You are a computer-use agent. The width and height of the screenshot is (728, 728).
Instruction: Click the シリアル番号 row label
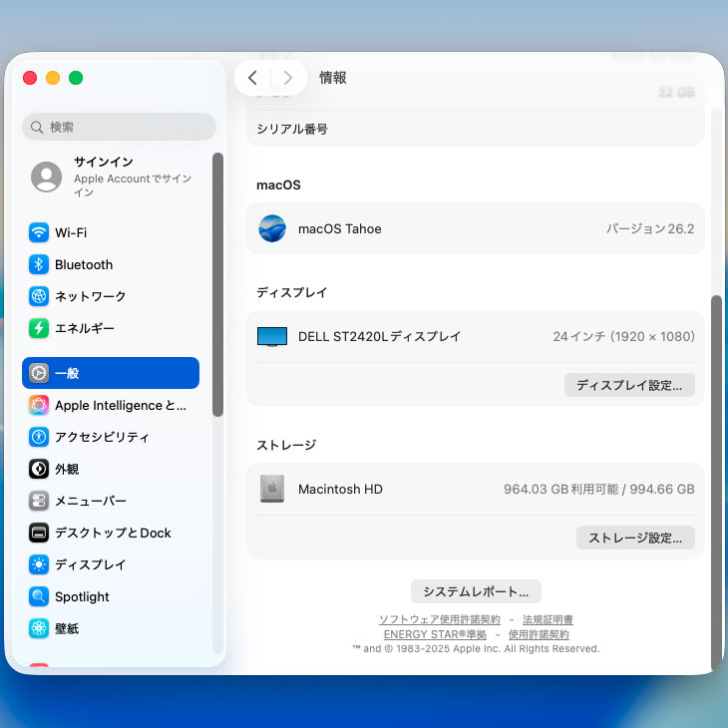tap(292, 129)
